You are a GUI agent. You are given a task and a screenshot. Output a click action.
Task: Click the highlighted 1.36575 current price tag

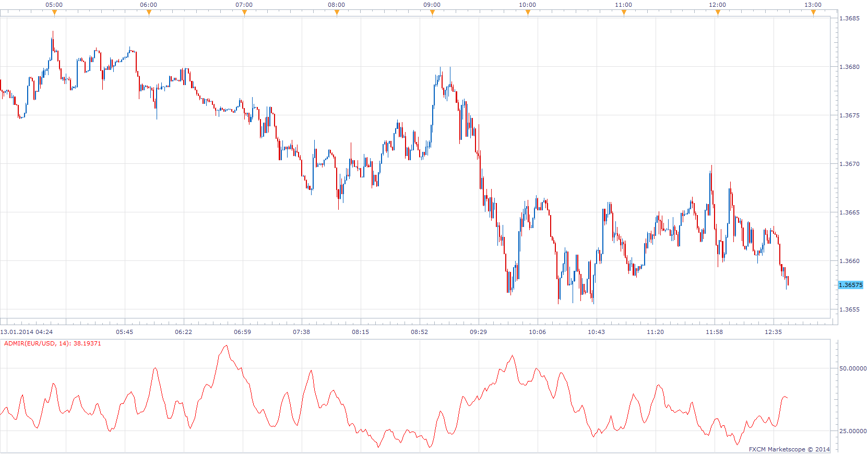[851, 285]
